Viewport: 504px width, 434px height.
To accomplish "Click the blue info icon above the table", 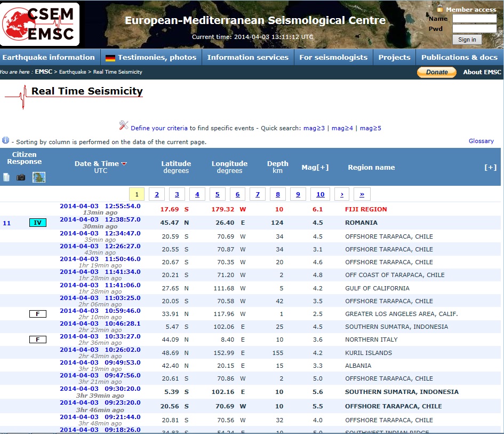I will pos(5,140).
